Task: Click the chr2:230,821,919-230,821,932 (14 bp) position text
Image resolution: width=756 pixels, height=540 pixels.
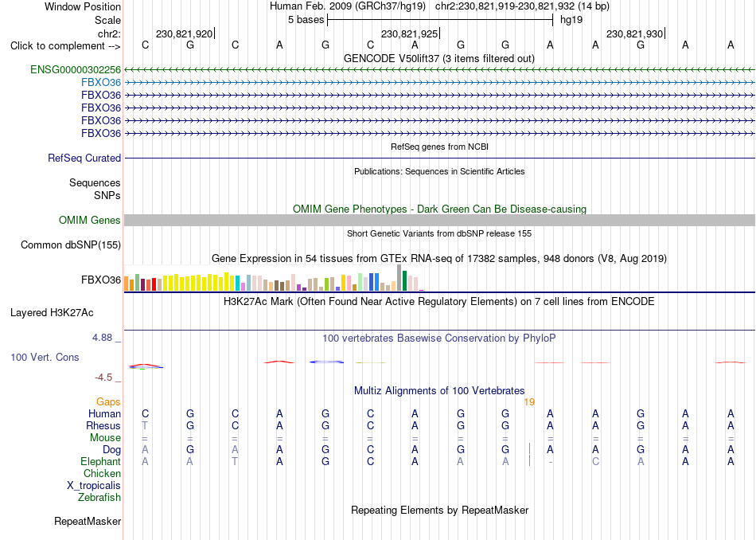Action: click(522, 6)
